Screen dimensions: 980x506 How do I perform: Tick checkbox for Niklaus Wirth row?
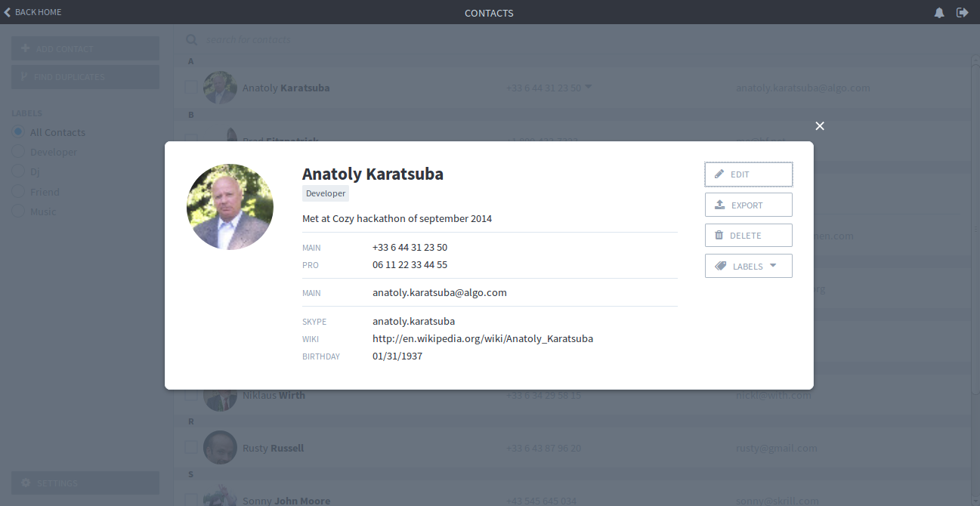coord(191,395)
